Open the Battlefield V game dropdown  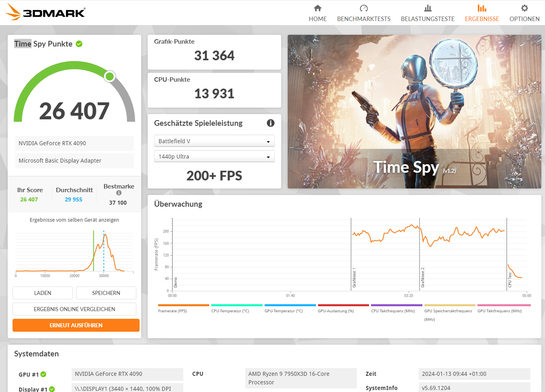[214, 141]
